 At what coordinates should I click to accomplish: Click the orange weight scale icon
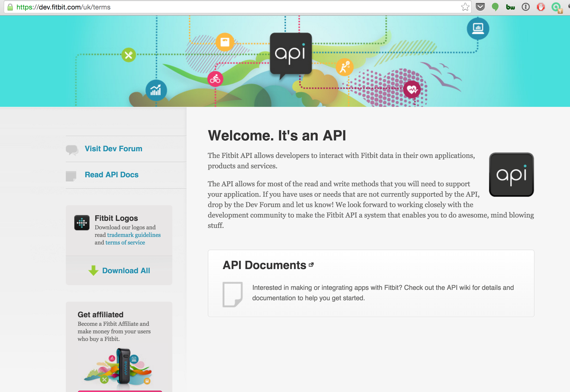225,42
